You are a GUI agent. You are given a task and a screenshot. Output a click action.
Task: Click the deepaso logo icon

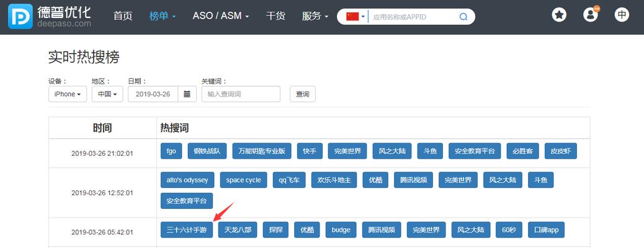click(20, 16)
